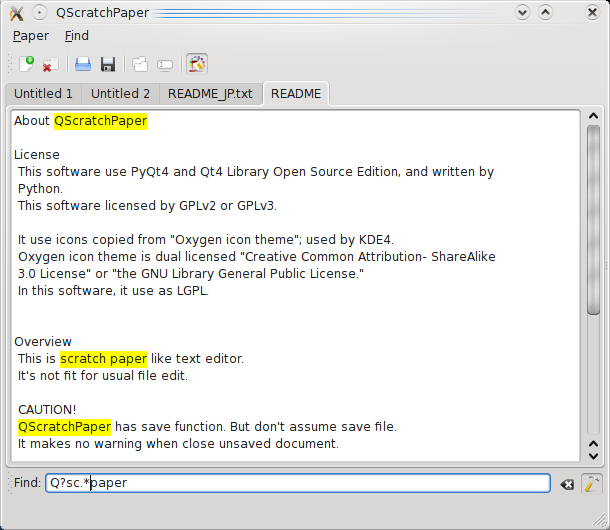610x530 pixels.
Task: Minimize window with down chevron button
Action: click(x=522, y=13)
